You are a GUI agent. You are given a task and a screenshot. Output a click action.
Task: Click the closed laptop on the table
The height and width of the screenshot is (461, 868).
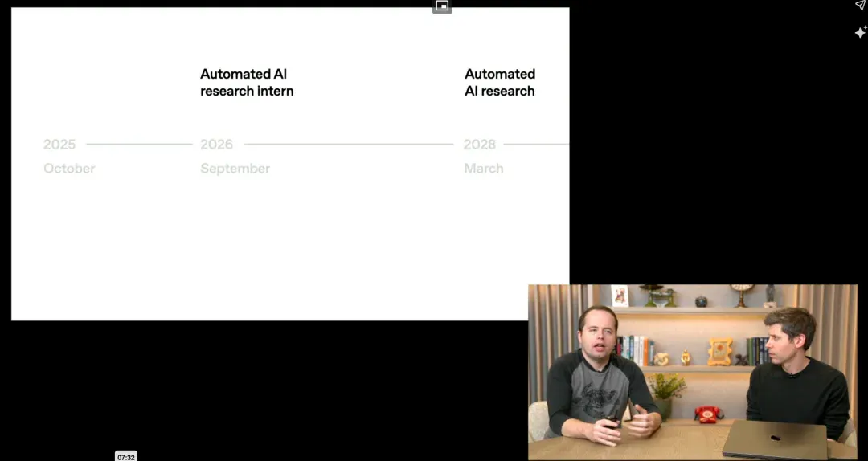775,439
